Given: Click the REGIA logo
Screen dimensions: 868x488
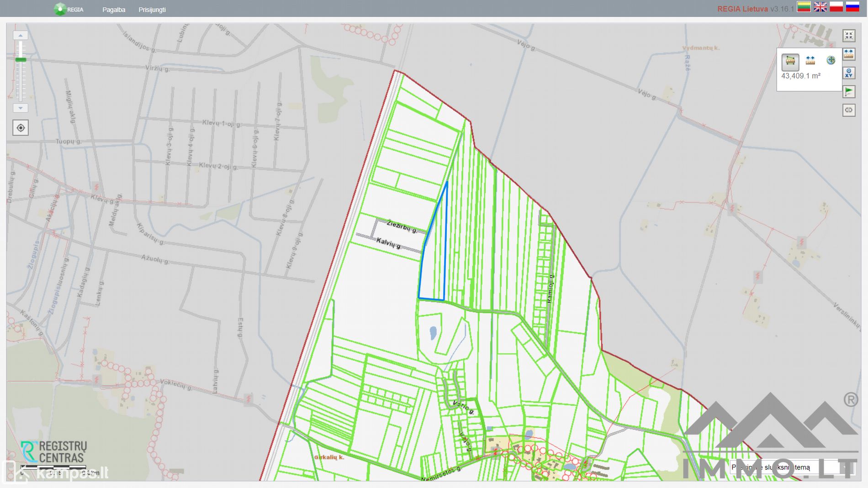Looking at the screenshot, I should coord(69,9).
